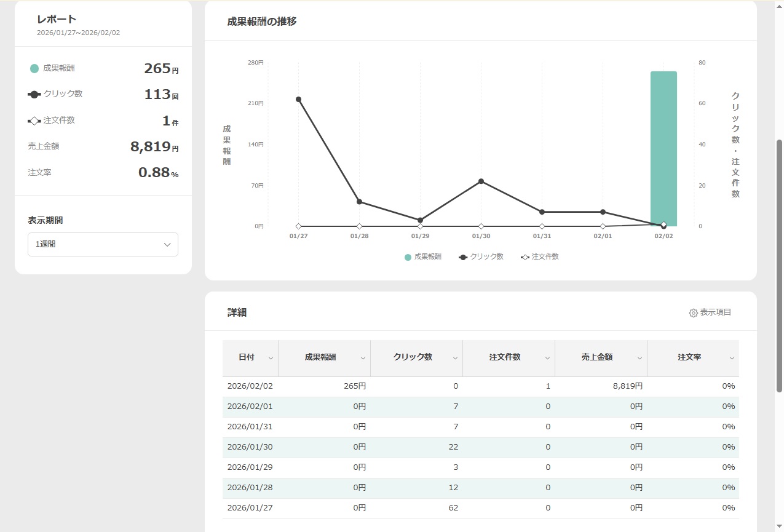Sort table by 注文率 column header

[x=693, y=358]
